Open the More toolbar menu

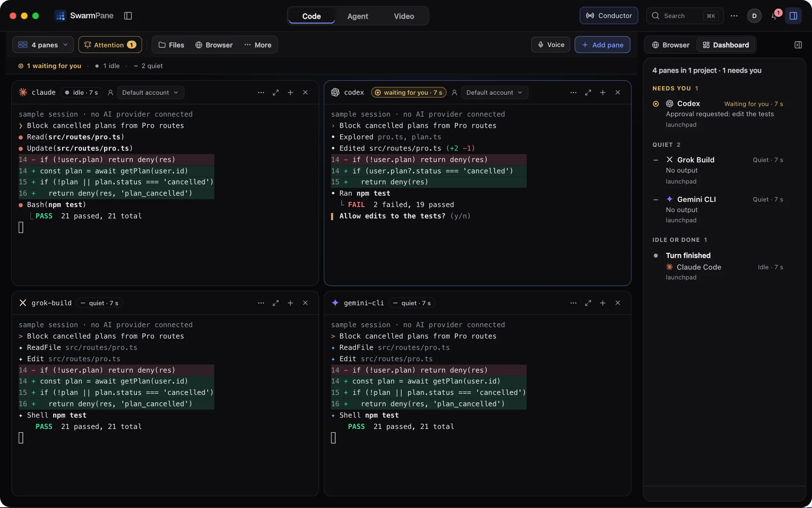tap(258, 45)
